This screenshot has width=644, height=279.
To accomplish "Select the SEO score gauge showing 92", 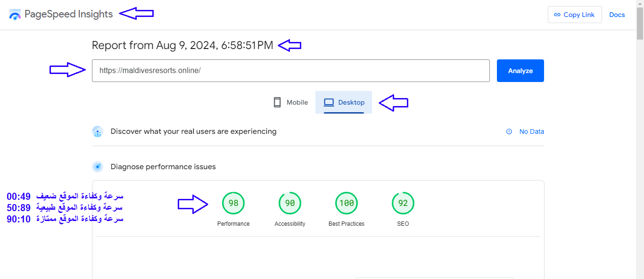I will (x=403, y=204).
